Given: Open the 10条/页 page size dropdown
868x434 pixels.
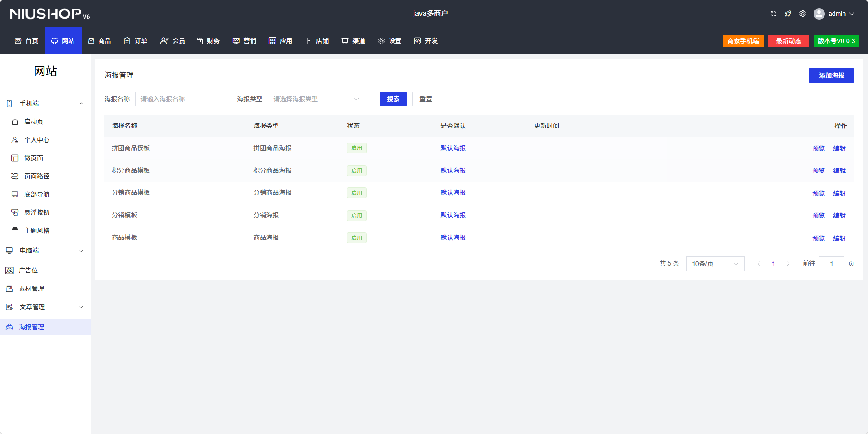Looking at the screenshot, I should (x=715, y=264).
